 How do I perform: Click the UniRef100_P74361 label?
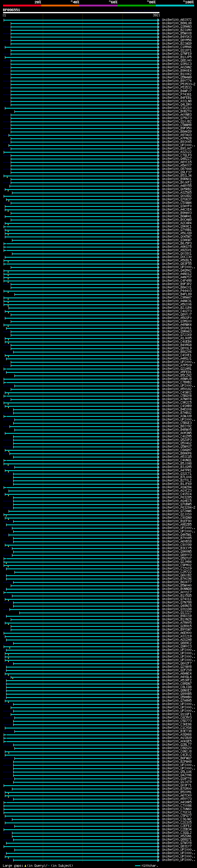coord(177,94)
